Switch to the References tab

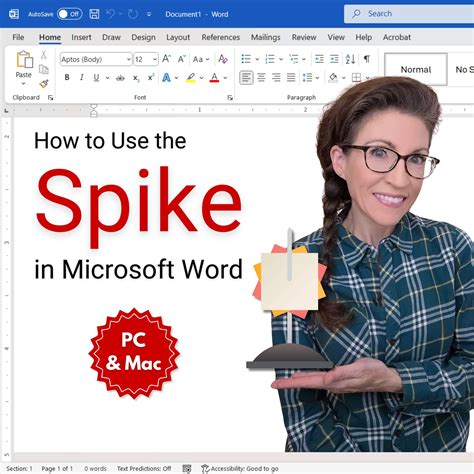(x=221, y=37)
